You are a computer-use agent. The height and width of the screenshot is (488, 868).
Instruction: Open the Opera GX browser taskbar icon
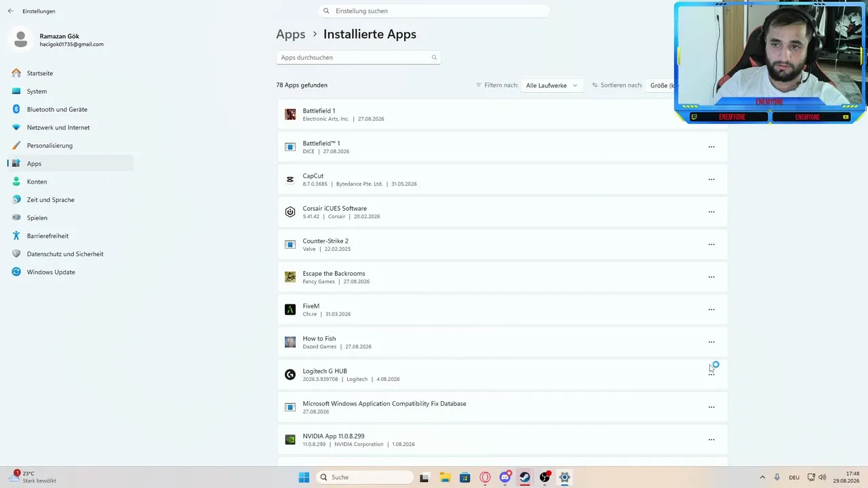485,477
